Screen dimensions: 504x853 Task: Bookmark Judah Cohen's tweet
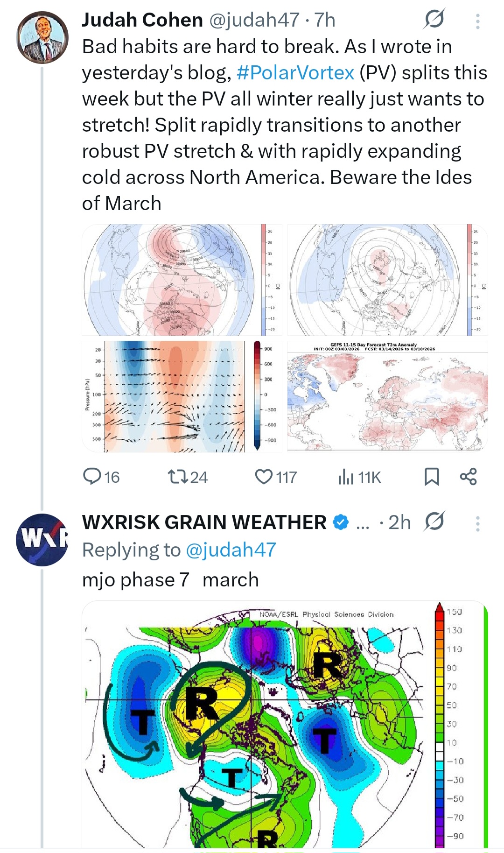click(x=432, y=477)
